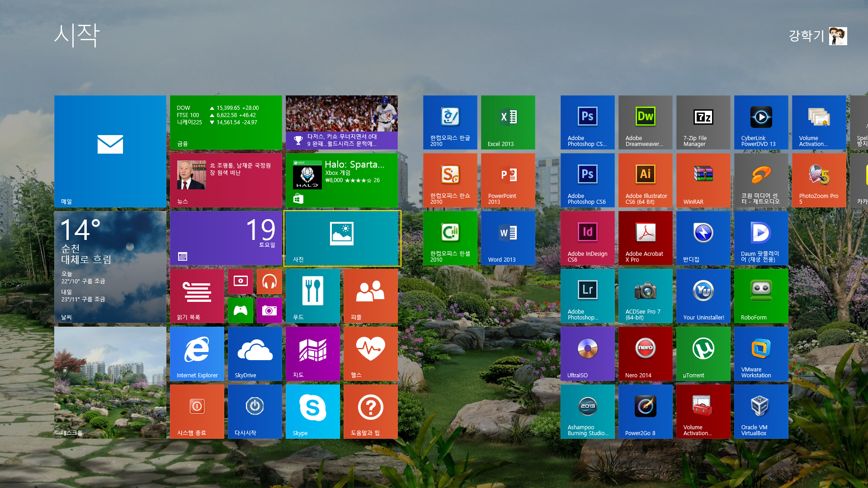Click the 시스템 종료 shutdown tile
868x488 pixels.
tap(197, 412)
